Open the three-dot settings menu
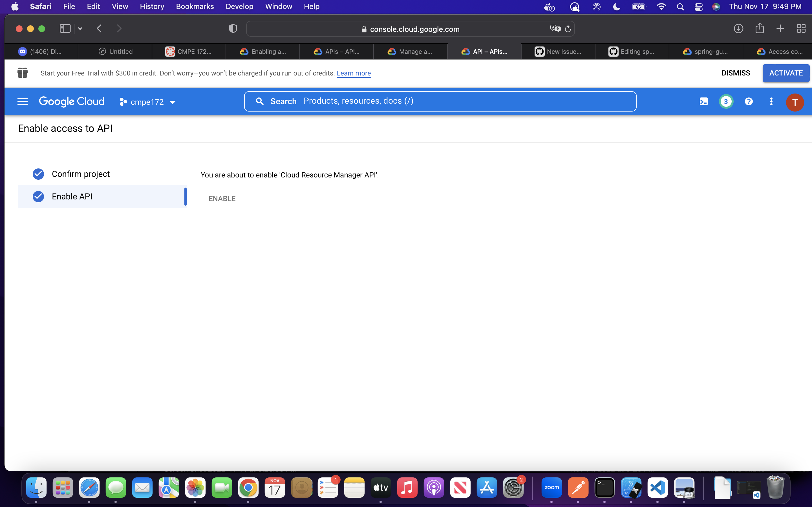Image resolution: width=812 pixels, height=507 pixels. coord(771,102)
